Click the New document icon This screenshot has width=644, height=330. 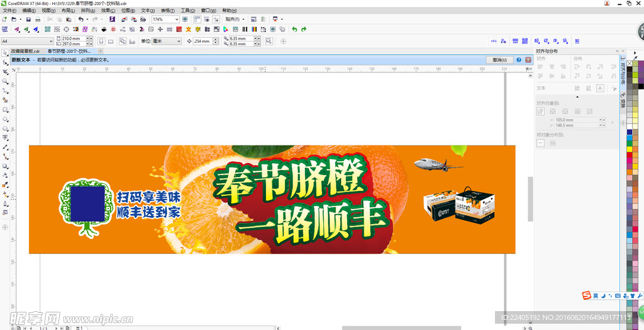point(4,20)
